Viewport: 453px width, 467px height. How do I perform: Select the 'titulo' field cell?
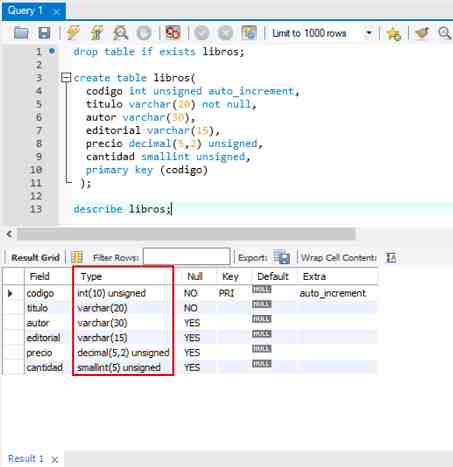[x=37, y=308]
